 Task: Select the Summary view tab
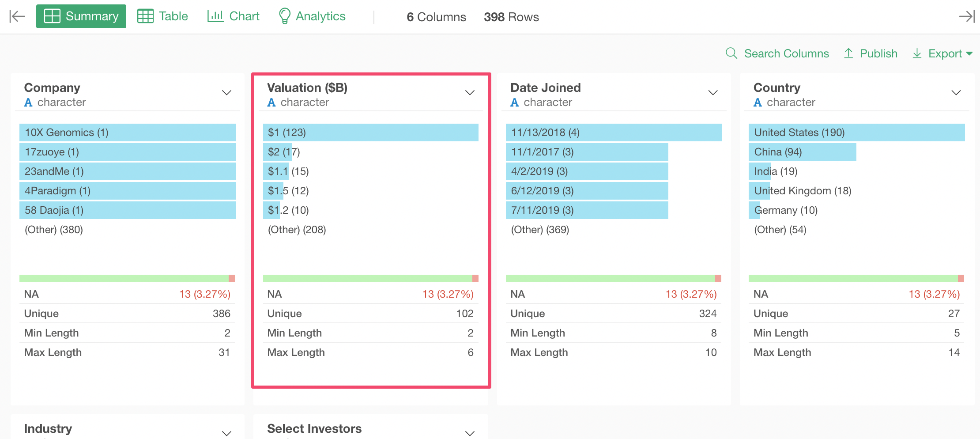click(81, 16)
